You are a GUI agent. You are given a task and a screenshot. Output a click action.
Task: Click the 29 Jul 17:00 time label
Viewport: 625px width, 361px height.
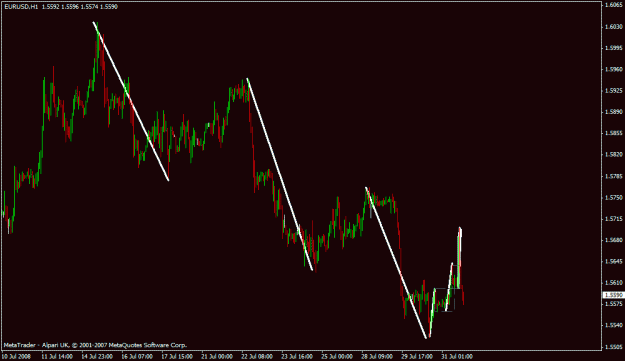(x=417, y=356)
